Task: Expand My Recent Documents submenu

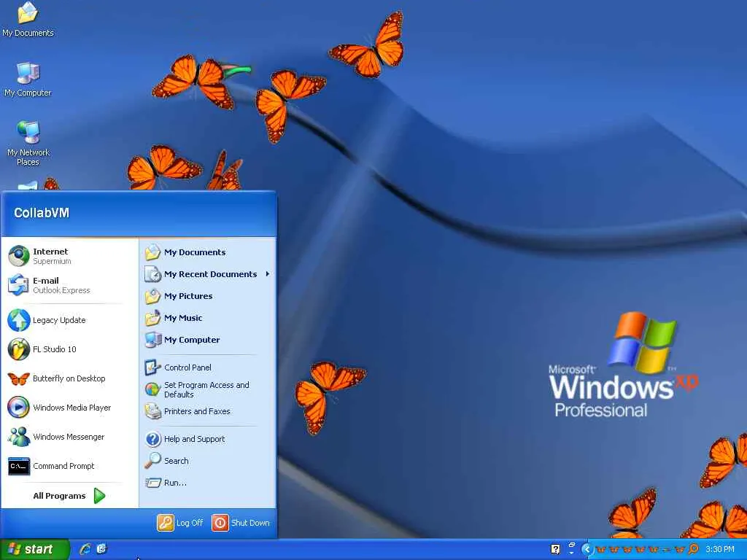Action: 208,274
